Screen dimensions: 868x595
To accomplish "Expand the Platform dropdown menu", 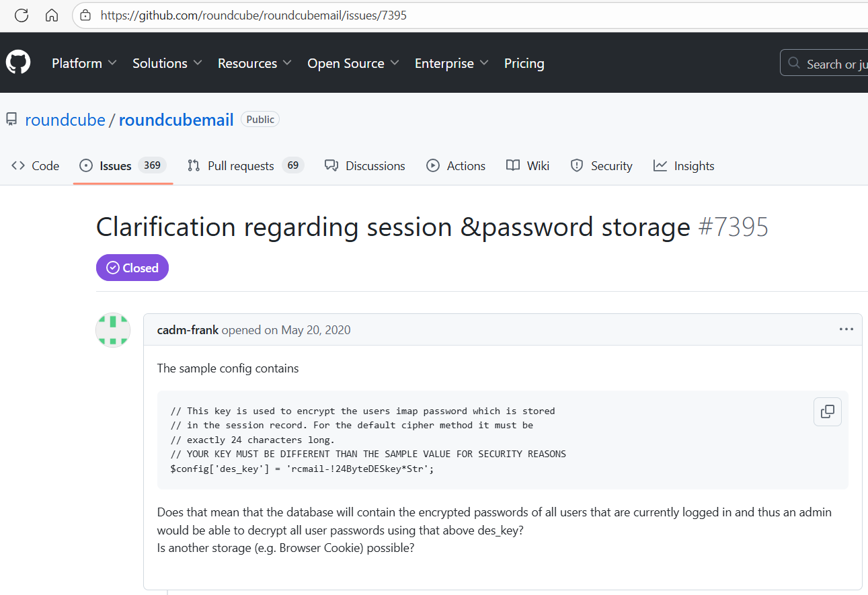I will click(x=84, y=63).
